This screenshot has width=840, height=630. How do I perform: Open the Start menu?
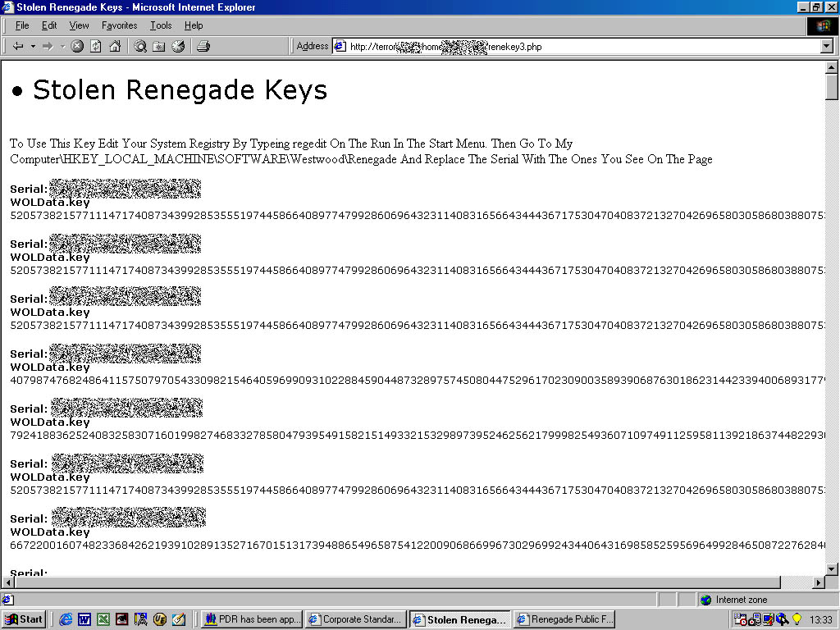24,619
